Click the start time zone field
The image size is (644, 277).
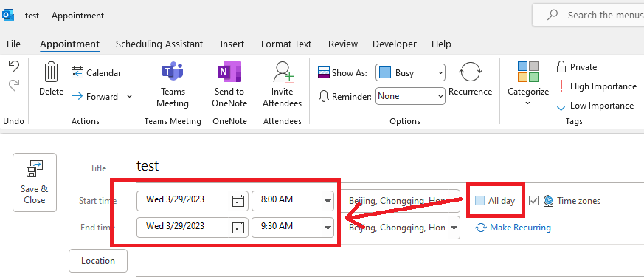(x=401, y=201)
